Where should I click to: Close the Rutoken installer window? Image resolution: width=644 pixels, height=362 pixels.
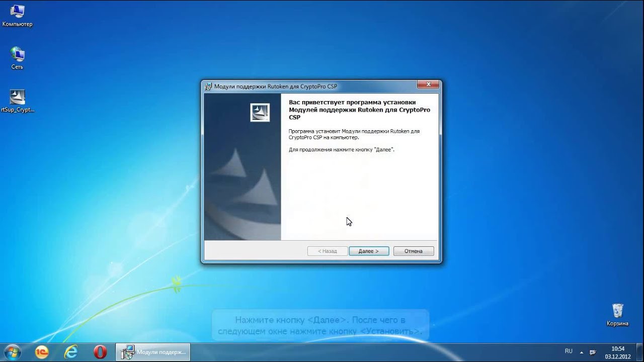coord(429,84)
